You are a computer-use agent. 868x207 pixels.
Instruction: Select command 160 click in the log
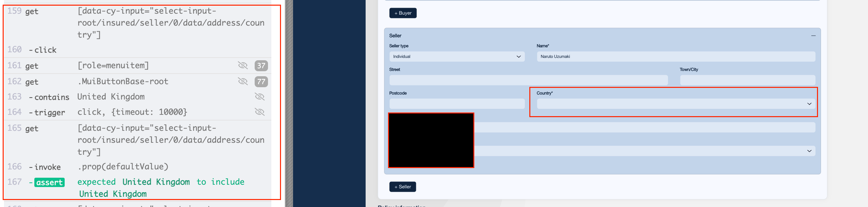pos(137,50)
